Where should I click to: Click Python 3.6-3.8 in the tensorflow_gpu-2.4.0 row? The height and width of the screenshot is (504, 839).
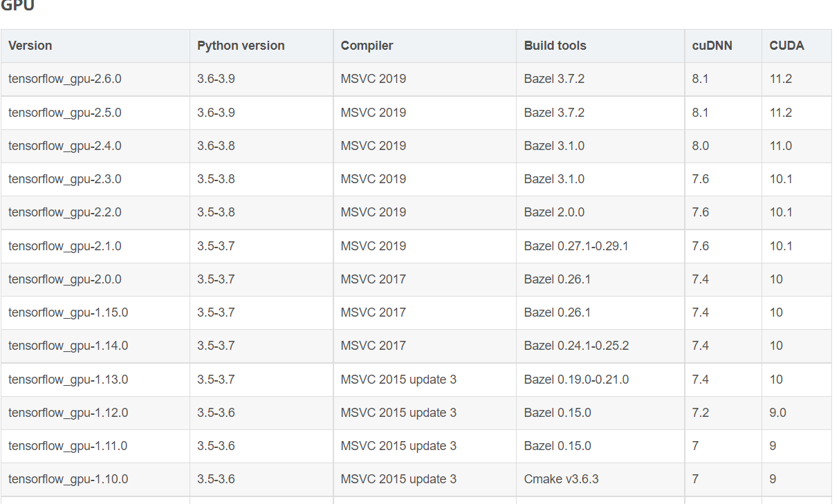pos(261,146)
